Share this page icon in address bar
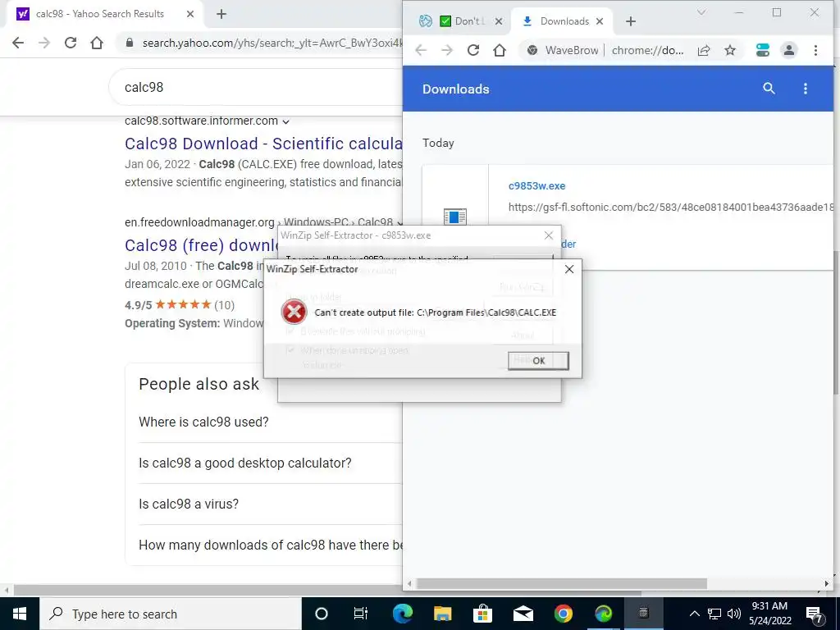The image size is (840, 630). tap(704, 50)
